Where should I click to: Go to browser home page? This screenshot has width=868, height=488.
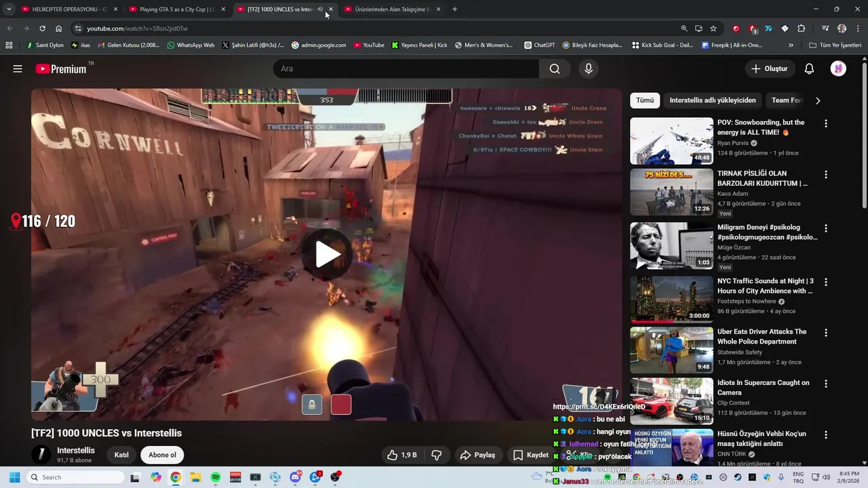point(58,28)
